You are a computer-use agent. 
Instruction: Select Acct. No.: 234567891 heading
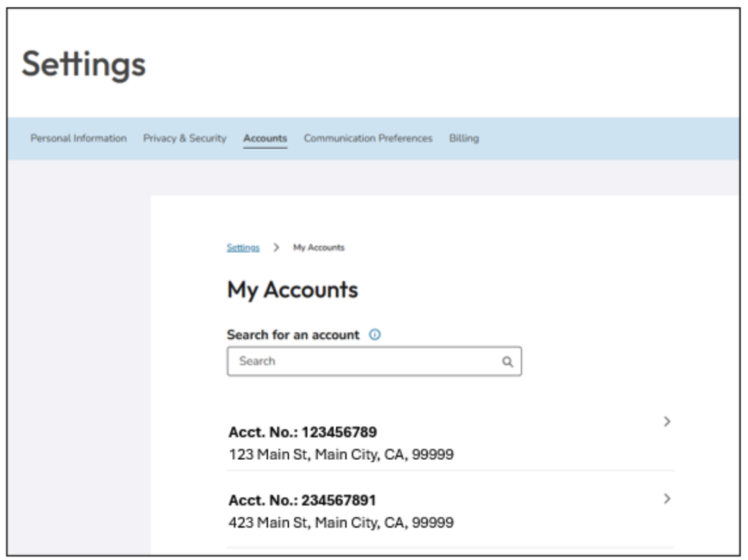pyautogui.click(x=302, y=500)
